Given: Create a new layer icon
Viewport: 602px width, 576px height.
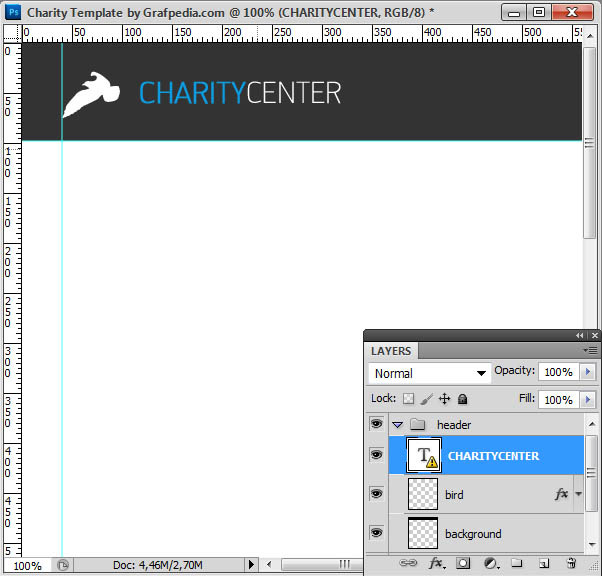Looking at the screenshot, I should tap(544, 563).
